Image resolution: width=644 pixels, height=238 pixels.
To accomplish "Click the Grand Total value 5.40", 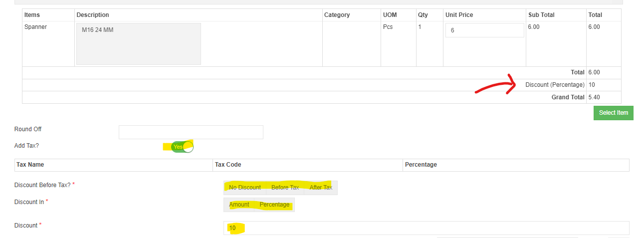I will pos(595,97).
